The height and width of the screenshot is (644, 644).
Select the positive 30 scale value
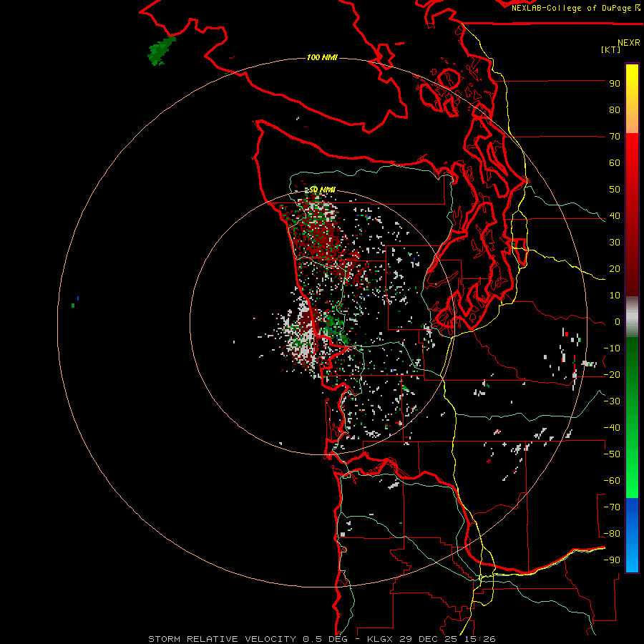(615, 243)
